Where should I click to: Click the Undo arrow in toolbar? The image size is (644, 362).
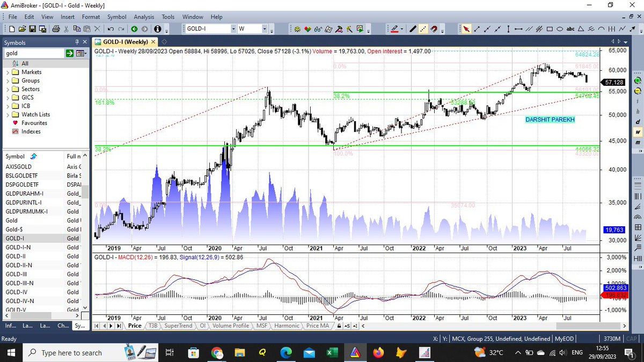[x=111, y=29]
